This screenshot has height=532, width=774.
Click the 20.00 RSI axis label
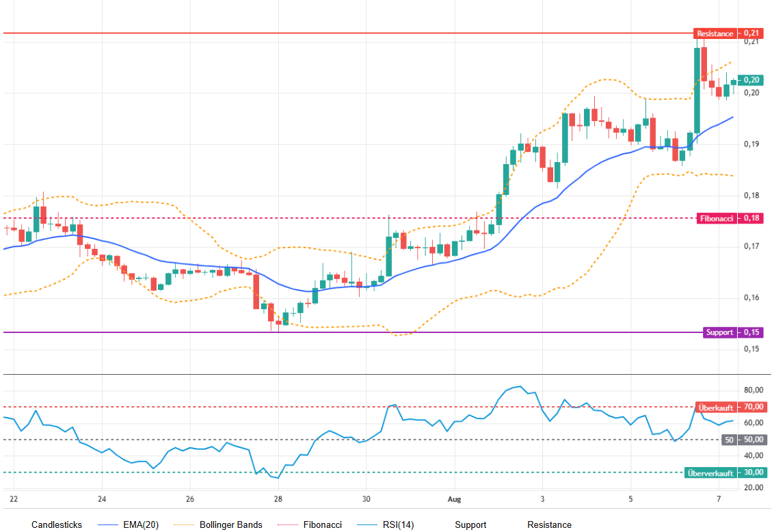[x=753, y=488]
